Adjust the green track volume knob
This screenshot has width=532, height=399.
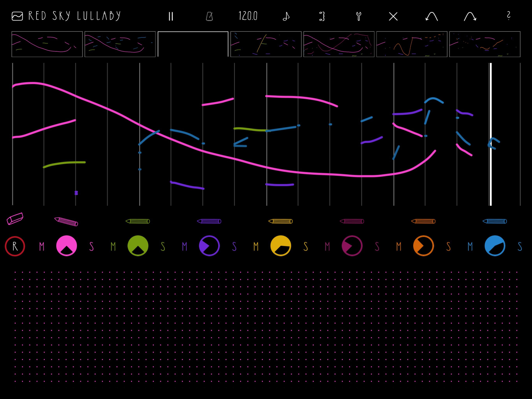click(x=138, y=246)
